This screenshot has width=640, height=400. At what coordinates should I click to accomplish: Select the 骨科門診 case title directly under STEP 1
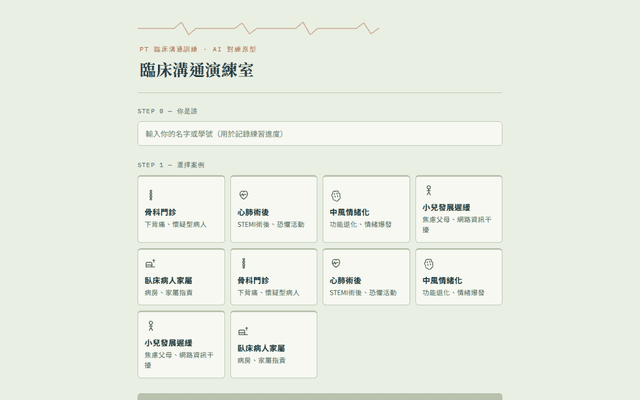160,212
